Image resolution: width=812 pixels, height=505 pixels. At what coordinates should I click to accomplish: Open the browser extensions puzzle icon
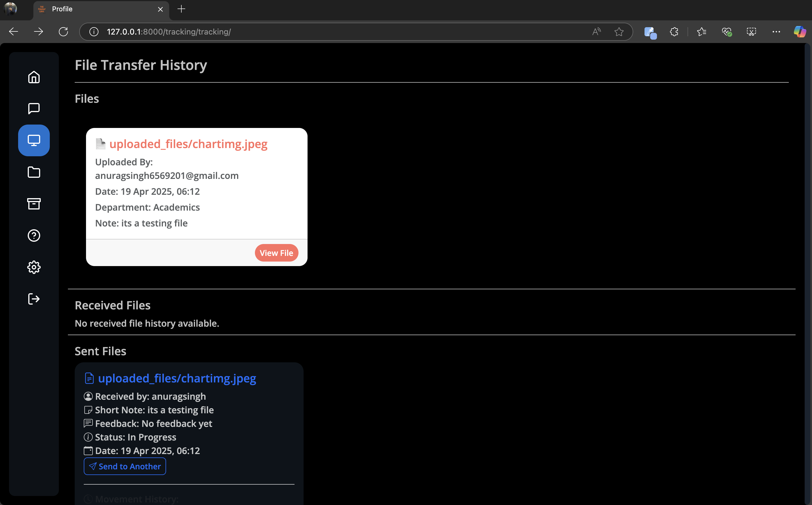pyautogui.click(x=674, y=32)
